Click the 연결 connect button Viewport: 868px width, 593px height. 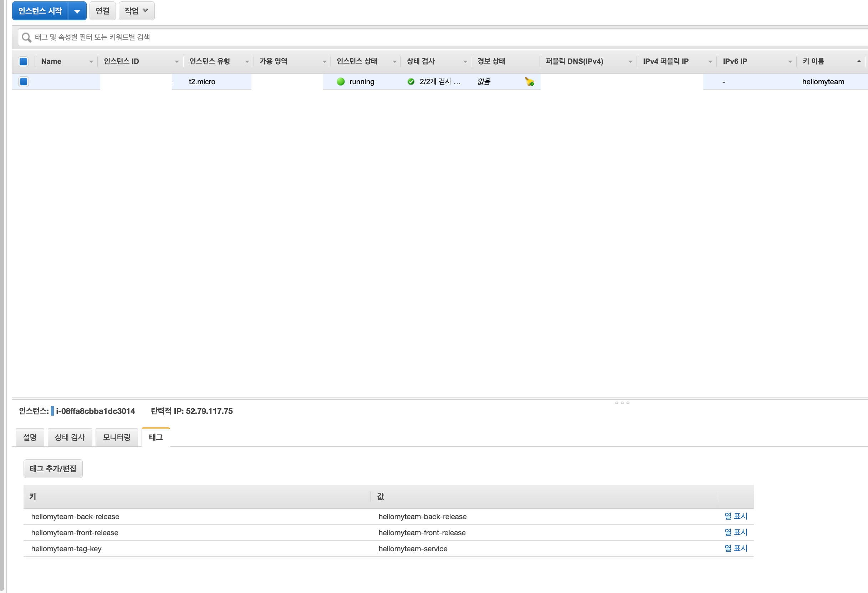tap(102, 11)
